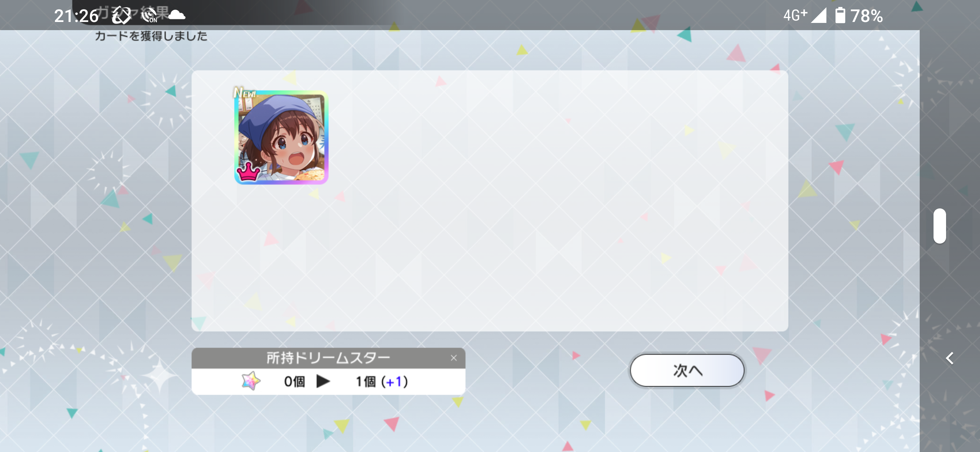Tap the back chevron on right edge
This screenshot has height=452, width=980.
950,358
